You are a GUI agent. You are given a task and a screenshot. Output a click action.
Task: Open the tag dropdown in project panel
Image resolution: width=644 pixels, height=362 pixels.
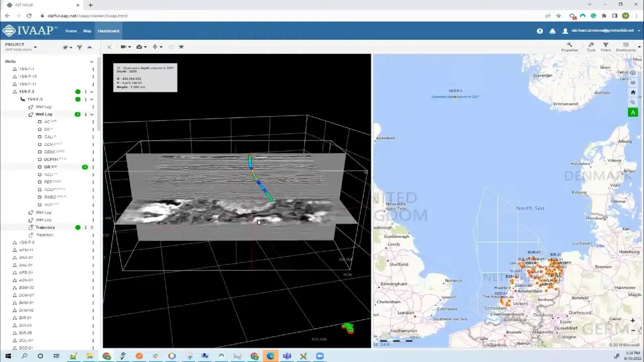pos(67,47)
